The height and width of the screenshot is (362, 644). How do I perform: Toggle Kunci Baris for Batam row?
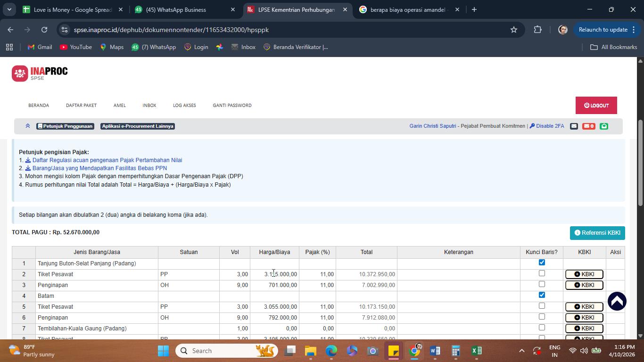pos(542,295)
